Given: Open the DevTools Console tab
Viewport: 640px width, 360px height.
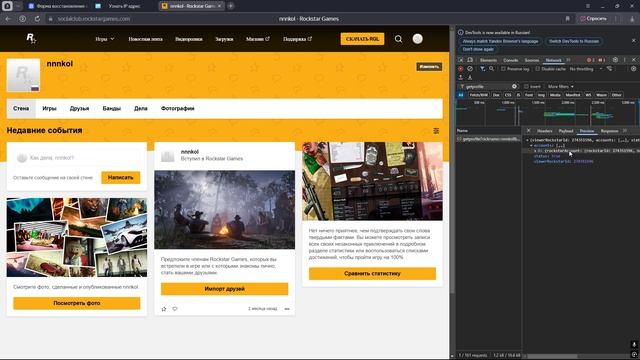Looking at the screenshot, I should click(510, 60).
